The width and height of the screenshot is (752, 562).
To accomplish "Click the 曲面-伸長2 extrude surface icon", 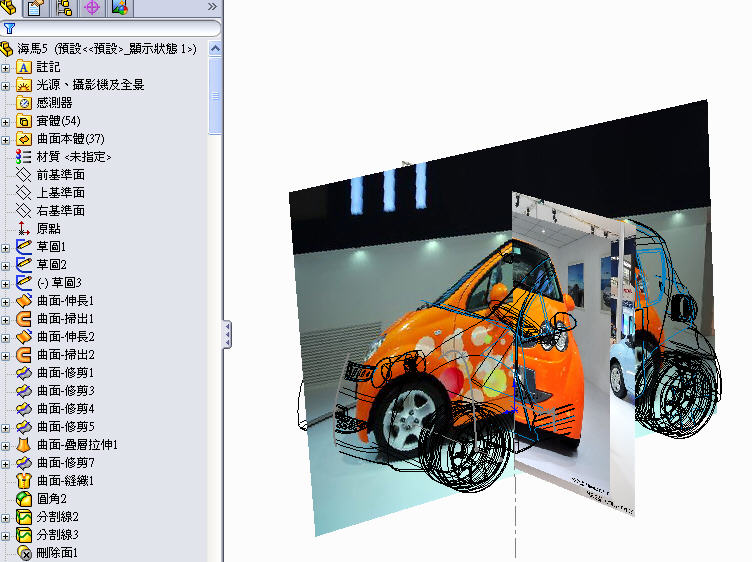I will tap(24, 337).
